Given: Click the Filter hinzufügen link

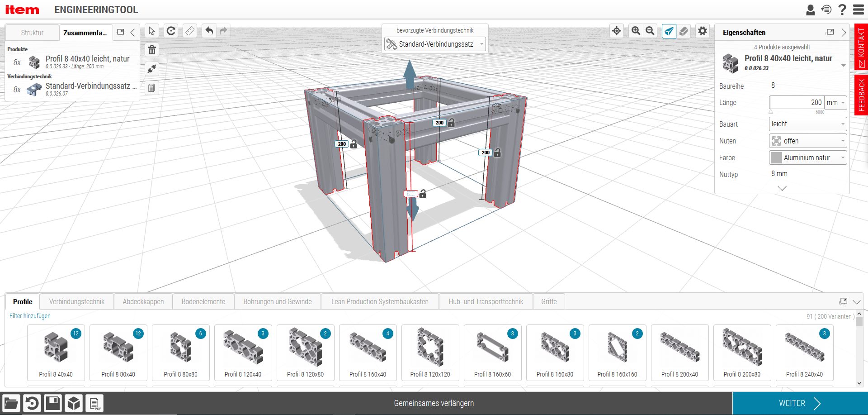Looking at the screenshot, I should click(x=30, y=316).
